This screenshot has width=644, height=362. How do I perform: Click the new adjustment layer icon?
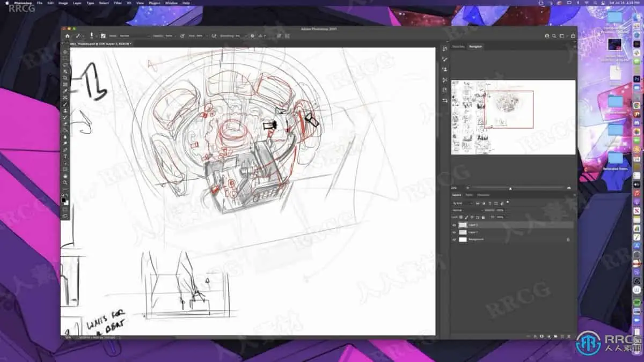coord(548,336)
